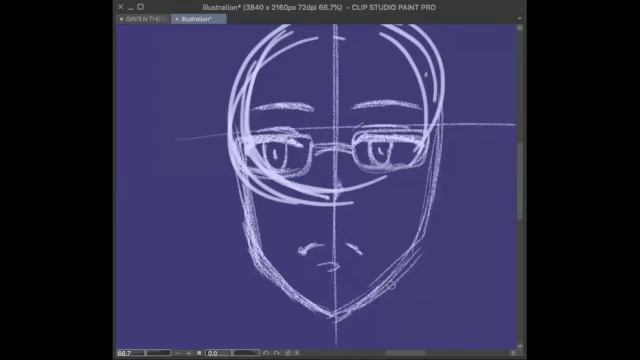Rotate canvas right using clockwise icon
Image resolution: width=640 pixels, height=360 pixels.
click(x=277, y=353)
